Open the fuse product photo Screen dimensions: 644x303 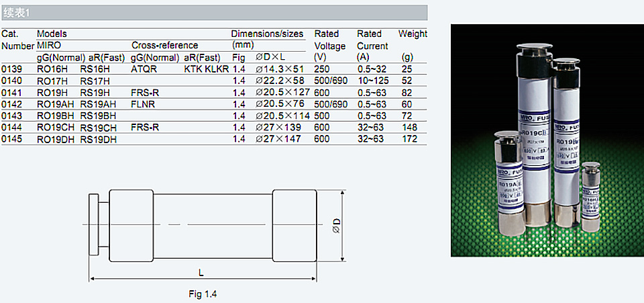tap(547, 140)
